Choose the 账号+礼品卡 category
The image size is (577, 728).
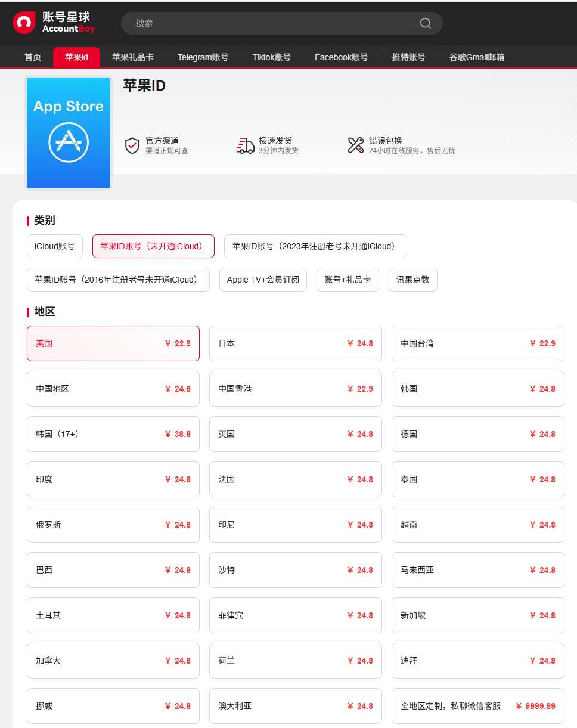pyautogui.click(x=348, y=279)
